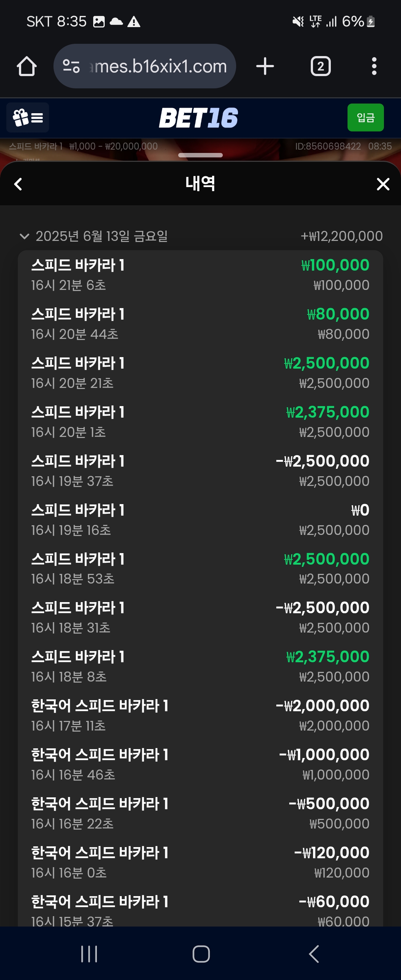The width and height of the screenshot is (401, 980).
Task: Select the 16시 19분 16초 ₩0 entry
Action: tap(200, 520)
